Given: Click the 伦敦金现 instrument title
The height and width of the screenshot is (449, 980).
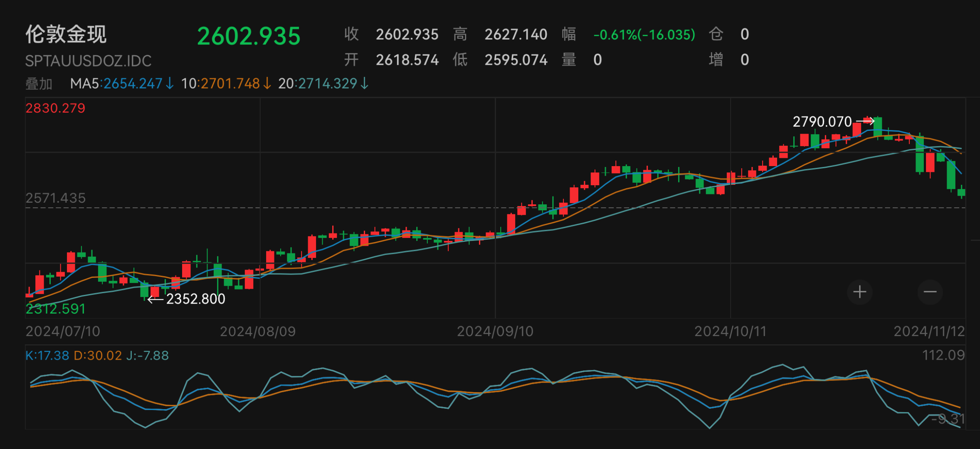Looking at the screenshot, I should [x=66, y=34].
